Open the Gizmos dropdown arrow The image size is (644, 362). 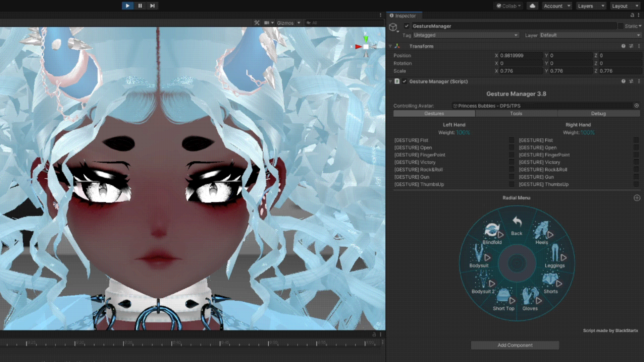(299, 23)
